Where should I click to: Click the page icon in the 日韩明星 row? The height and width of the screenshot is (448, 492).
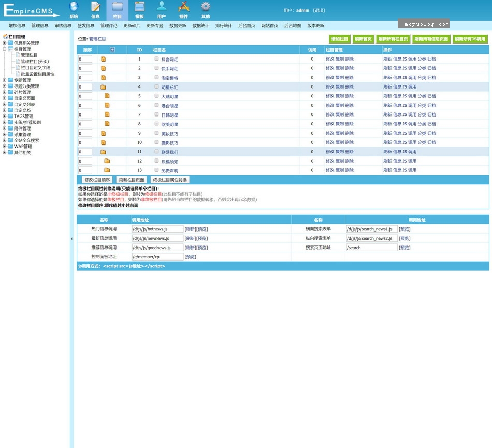point(107,114)
